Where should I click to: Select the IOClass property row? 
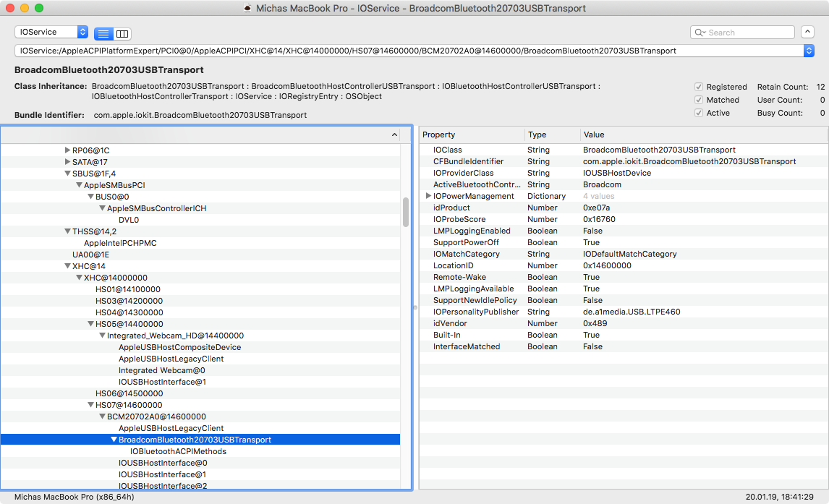[x=624, y=150]
